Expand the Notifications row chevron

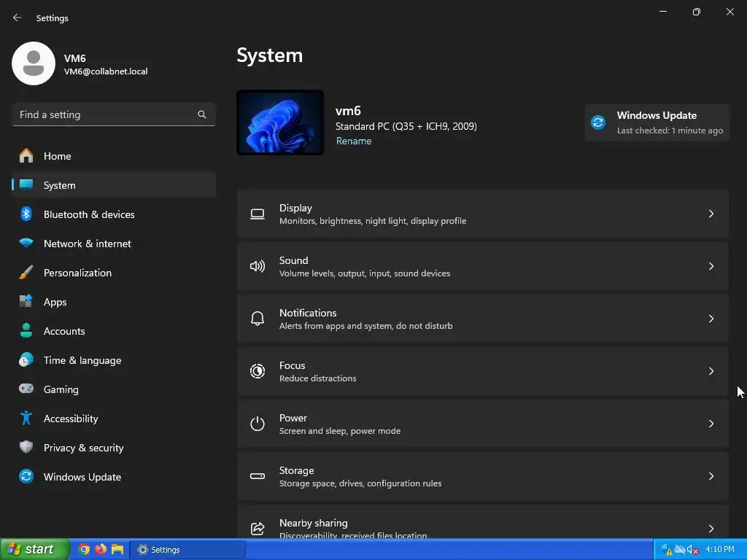711,319
